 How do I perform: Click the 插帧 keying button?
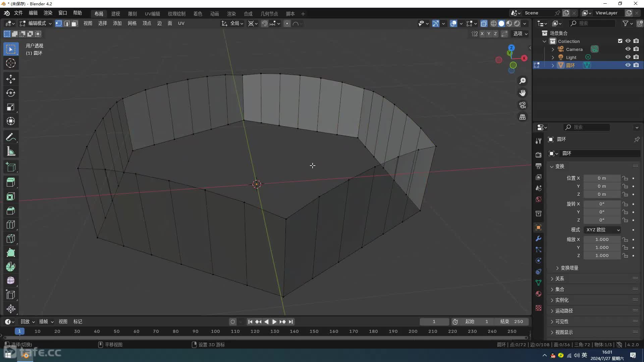coord(46,322)
